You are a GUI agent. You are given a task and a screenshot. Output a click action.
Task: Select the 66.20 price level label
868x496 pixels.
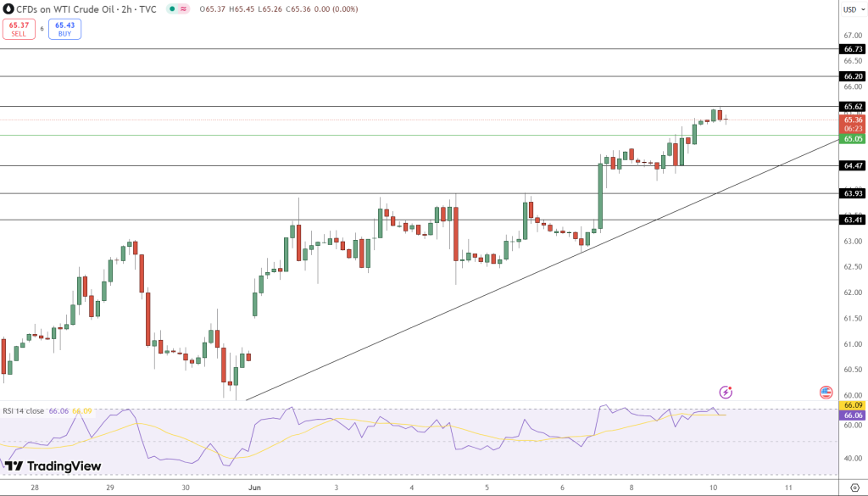pos(853,76)
